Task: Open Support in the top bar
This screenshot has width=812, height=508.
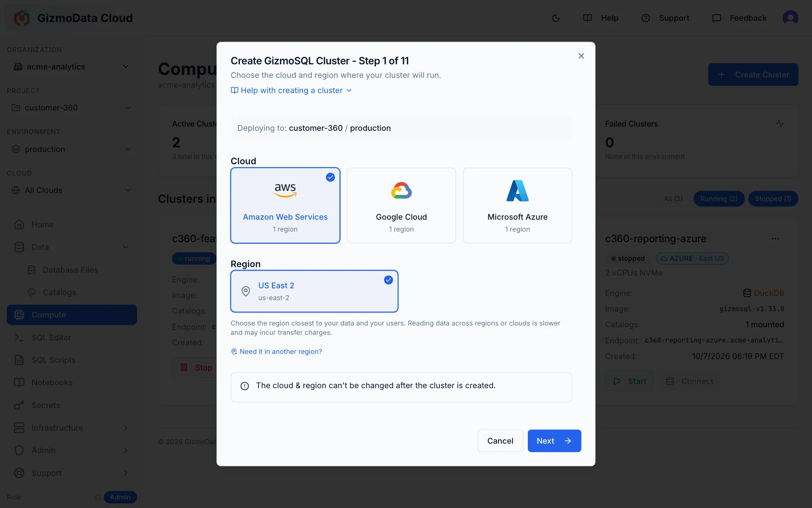Action: (665, 18)
